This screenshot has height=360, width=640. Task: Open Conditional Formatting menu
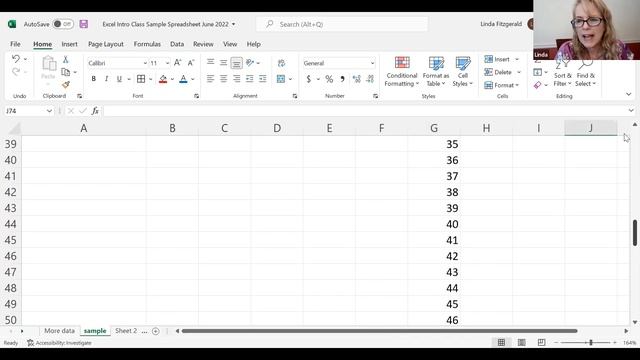pyautogui.click(x=402, y=71)
